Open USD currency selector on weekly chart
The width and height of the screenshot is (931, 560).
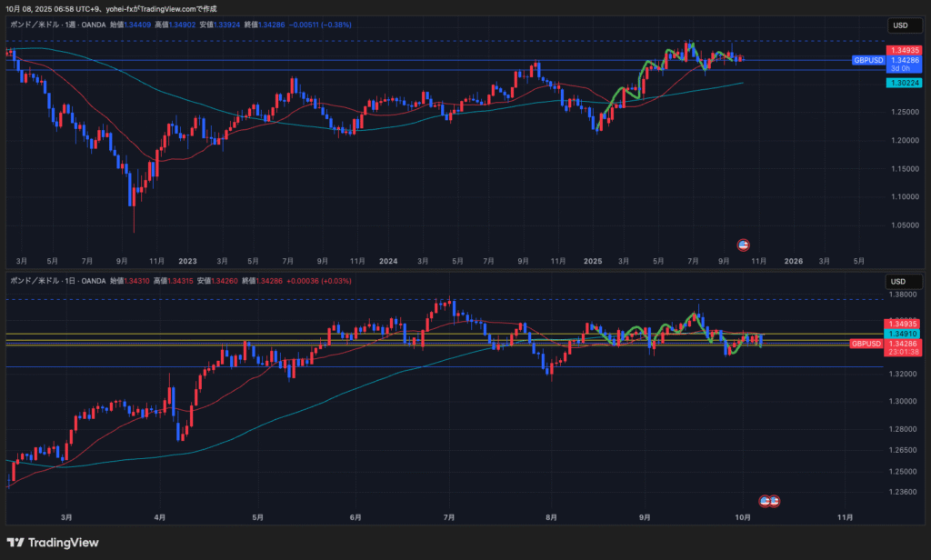pyautogui.click(x=900, y=25)
